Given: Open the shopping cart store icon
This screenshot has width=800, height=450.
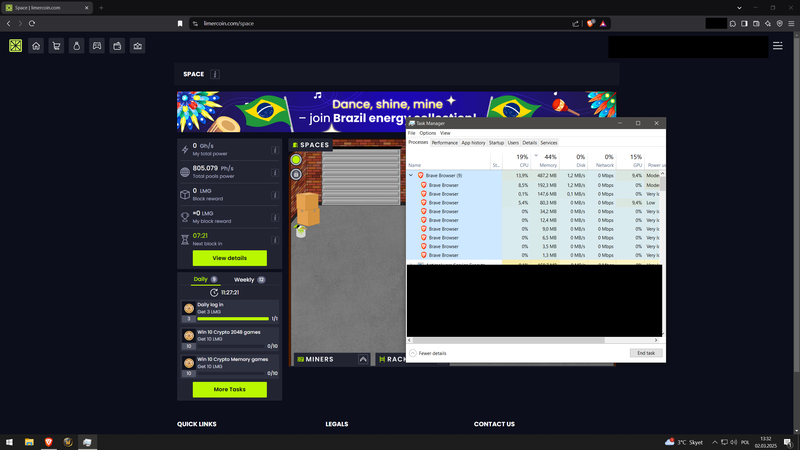Looking at the screenshot, I should point(56,46).
